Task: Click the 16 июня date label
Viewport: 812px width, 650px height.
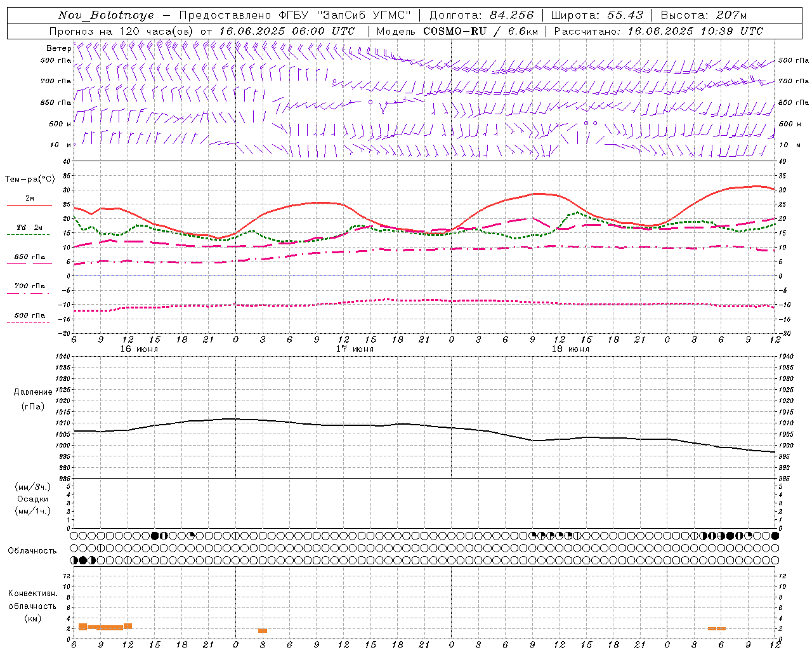Action: [139, 349]
